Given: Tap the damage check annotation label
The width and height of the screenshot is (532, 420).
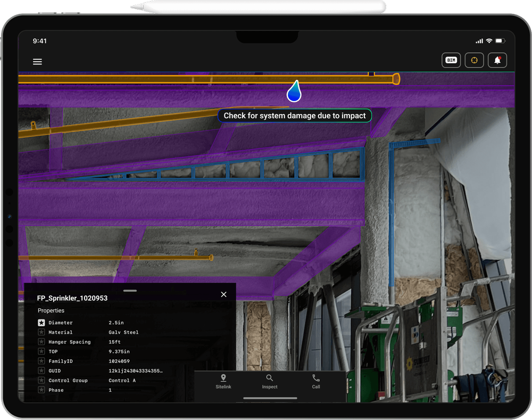Looking at the screenshot, I should (294, 116).
